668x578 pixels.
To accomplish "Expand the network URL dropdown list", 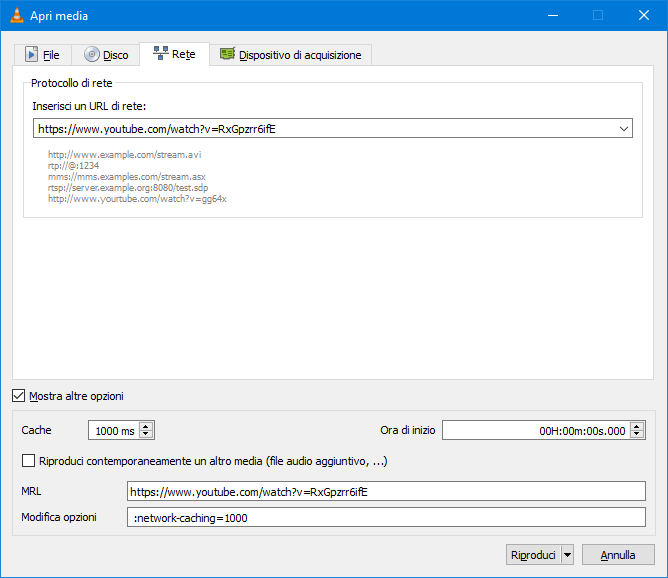I will click(x=624, y=129).
